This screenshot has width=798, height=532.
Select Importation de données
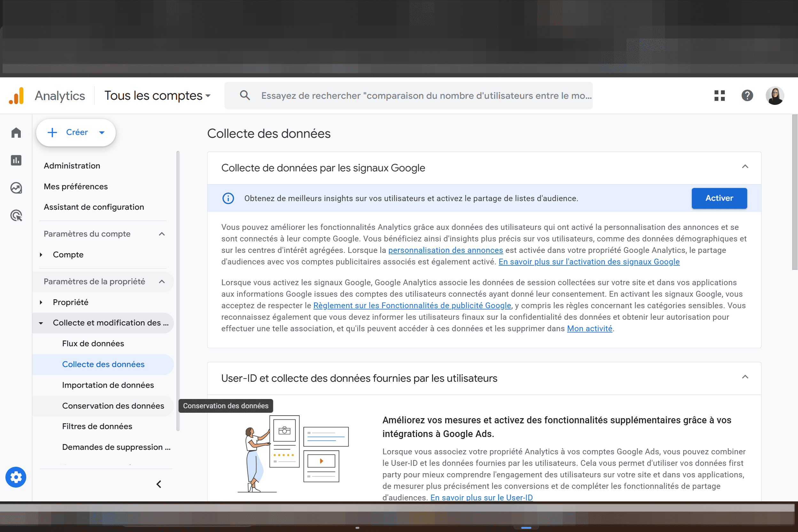pyautogui.click(x=103, y=385)
